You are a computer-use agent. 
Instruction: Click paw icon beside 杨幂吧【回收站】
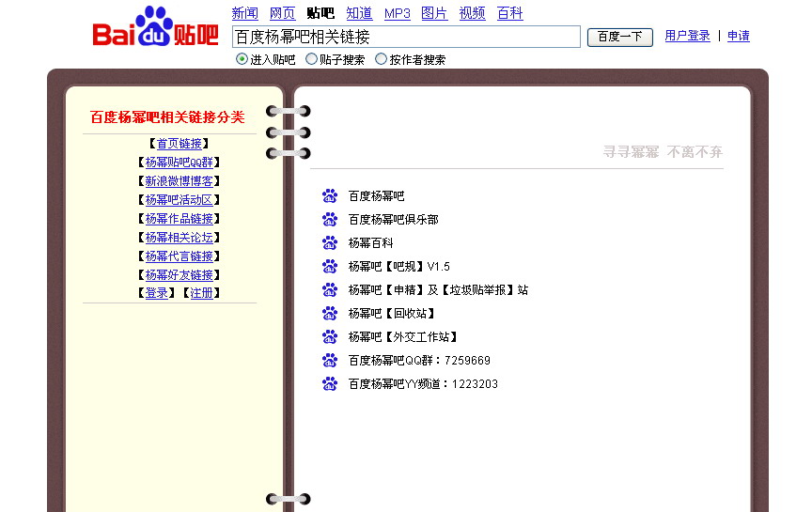coord(330,313)
